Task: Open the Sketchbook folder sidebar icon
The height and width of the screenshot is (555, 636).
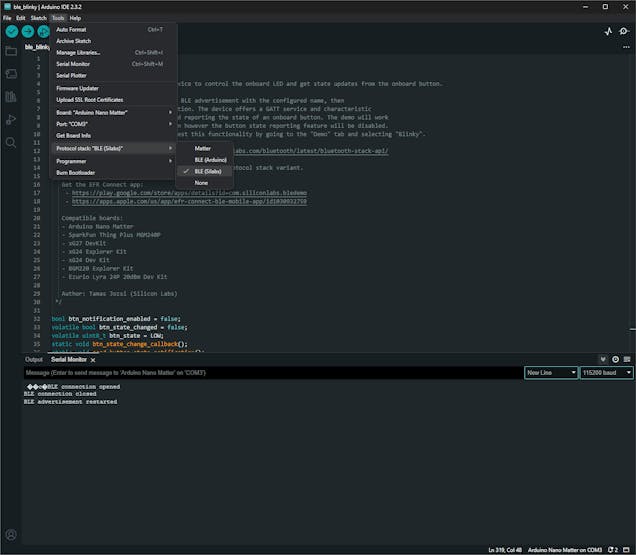Action: tap(11, 51)
